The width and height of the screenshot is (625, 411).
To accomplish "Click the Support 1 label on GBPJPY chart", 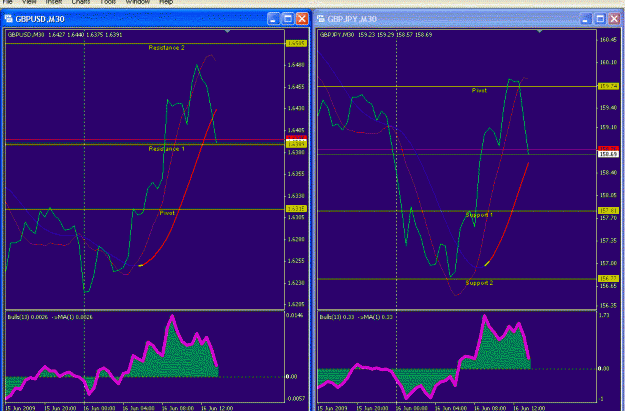I will (479, 215).
